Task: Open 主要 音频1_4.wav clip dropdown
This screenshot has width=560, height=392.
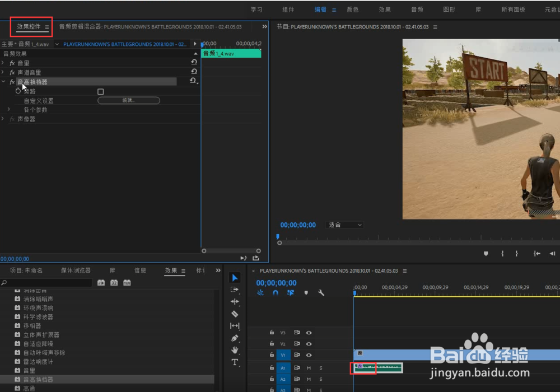Action: tap(57, 44)
